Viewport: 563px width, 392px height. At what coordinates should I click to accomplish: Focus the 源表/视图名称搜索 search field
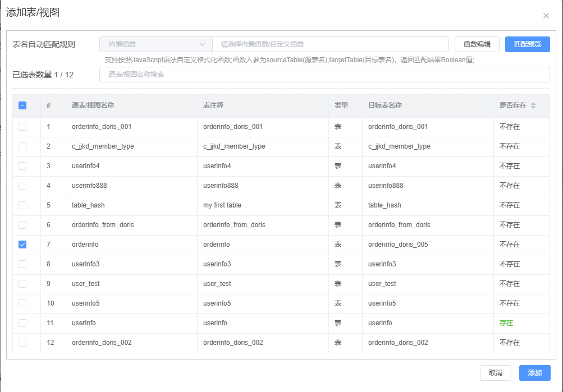click(324, 75)
